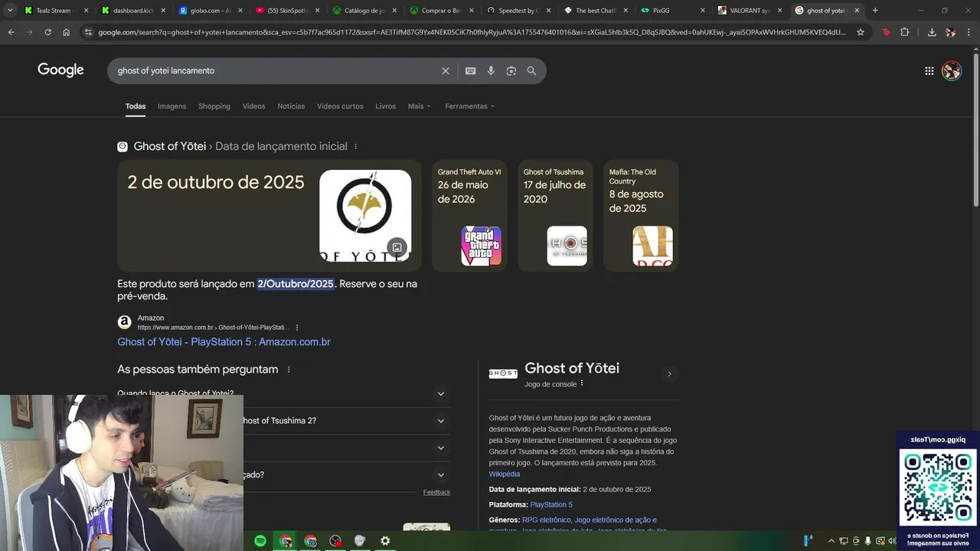Screen dimensions: 980x551
Task: Close the PixGG browser tab
Action: (x=703, y=11)
